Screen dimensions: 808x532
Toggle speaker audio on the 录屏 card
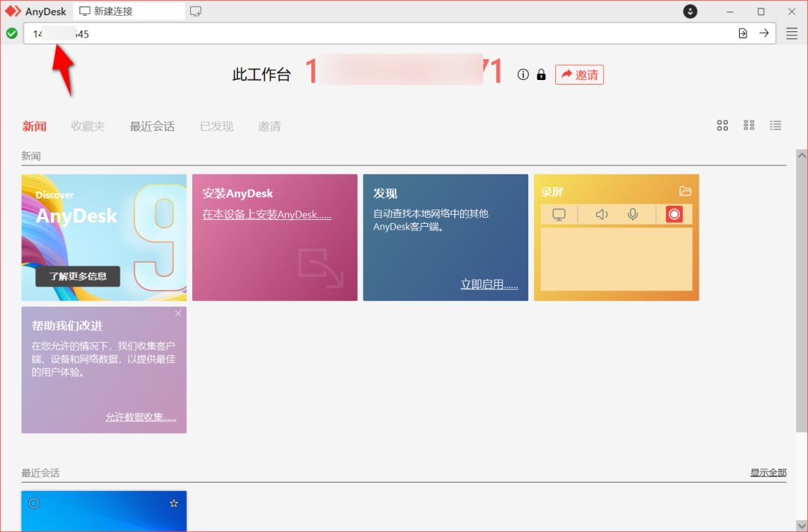click(602, 214)
